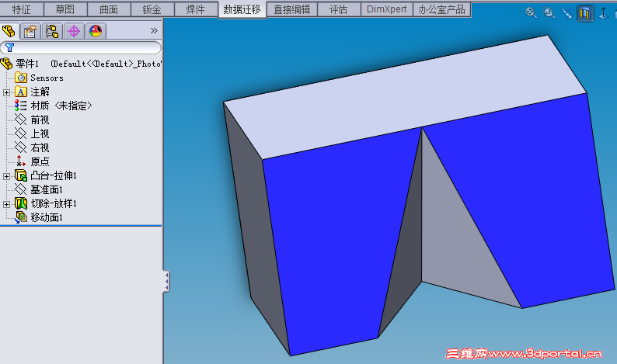
Task: Expand the 凸台-拉伸1 feature node
Action: point(6,176)
